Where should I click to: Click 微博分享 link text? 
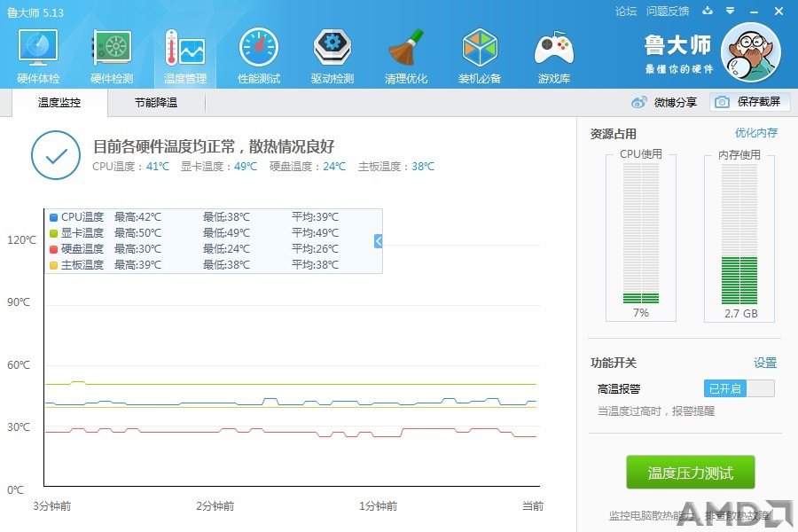(676, 102)
